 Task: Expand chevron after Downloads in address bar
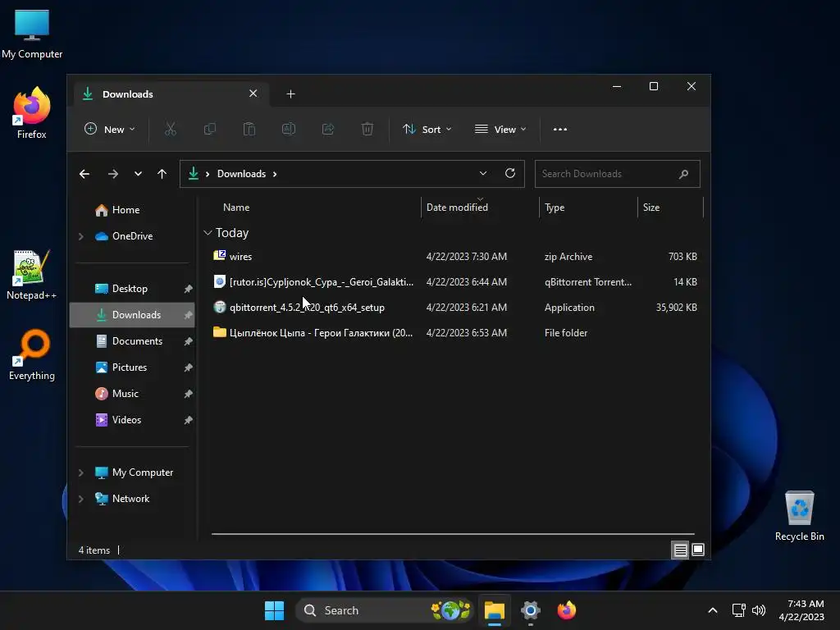coord(275,174)
